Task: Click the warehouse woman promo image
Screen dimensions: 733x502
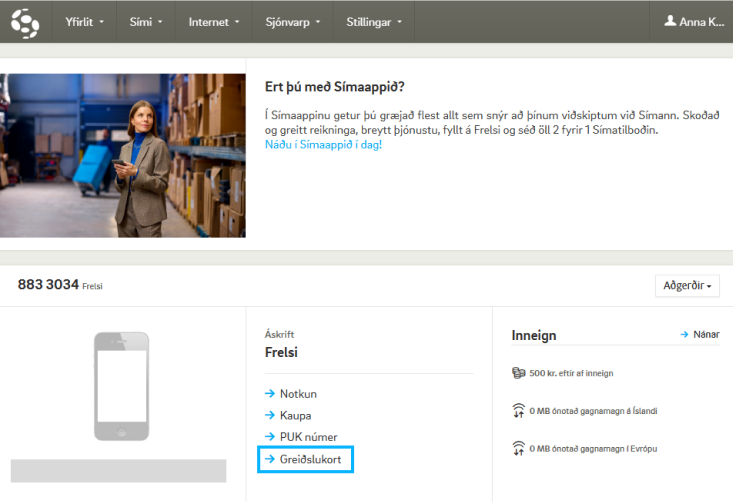Action: click(122, 155)
